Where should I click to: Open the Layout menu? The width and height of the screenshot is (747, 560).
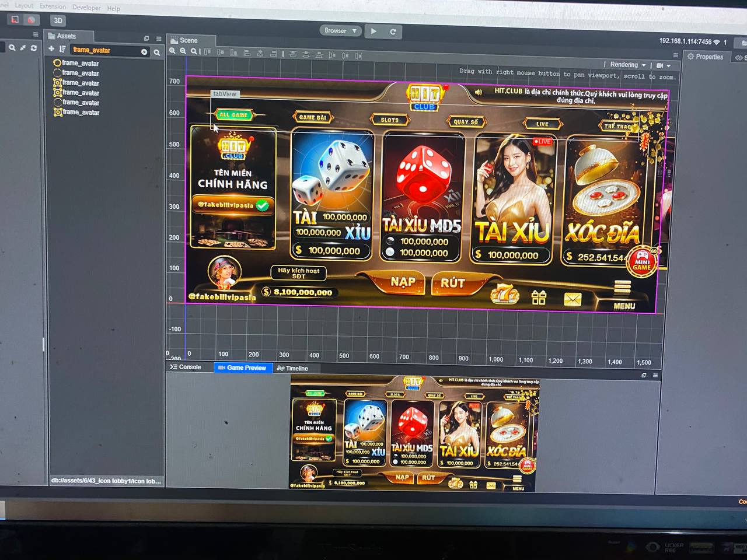[24, 5]
